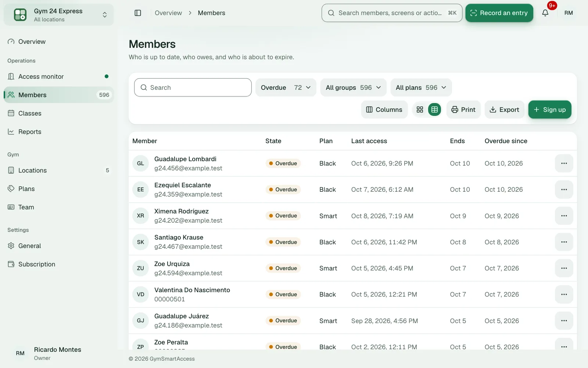
Task: Click the Members breadcrumb text
Action: [x=211, y=13]
